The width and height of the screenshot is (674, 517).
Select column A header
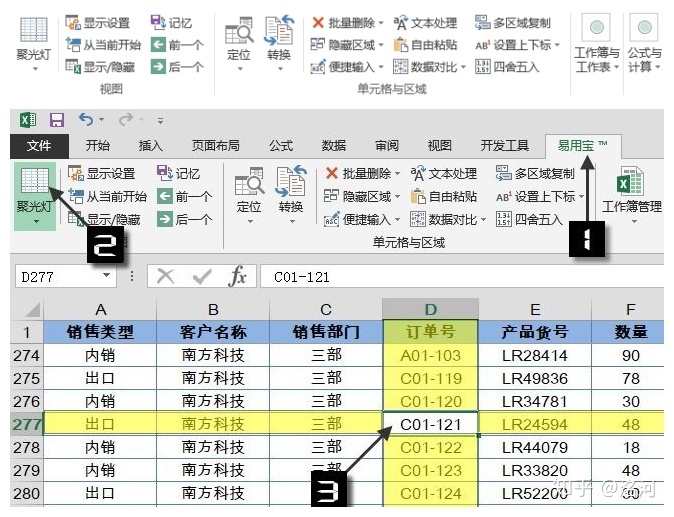tap(101, 309)
